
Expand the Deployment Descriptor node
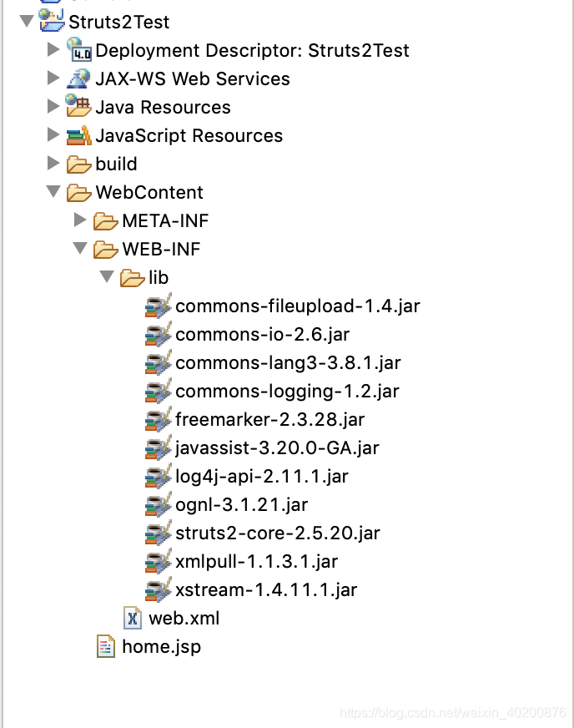[x=54, y=50]
